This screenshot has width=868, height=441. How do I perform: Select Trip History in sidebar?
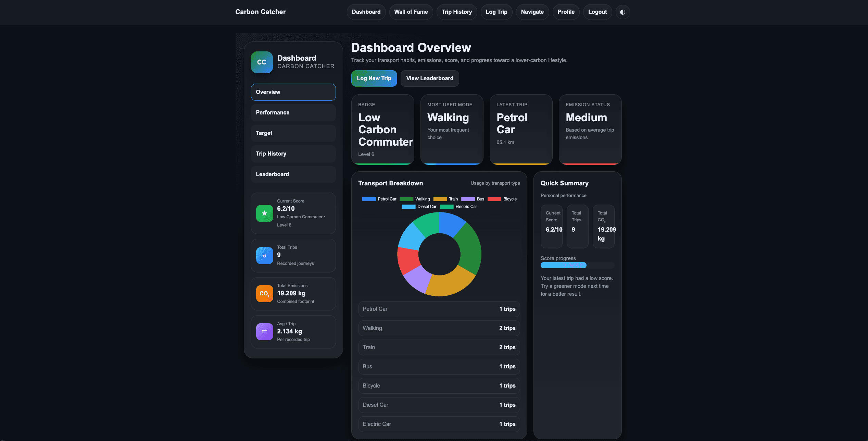293,154
